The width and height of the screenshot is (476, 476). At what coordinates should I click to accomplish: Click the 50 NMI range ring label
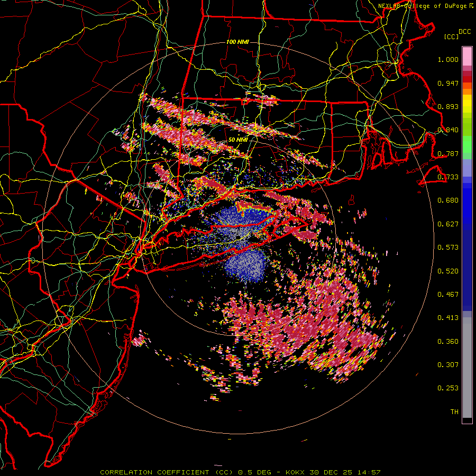237,140
